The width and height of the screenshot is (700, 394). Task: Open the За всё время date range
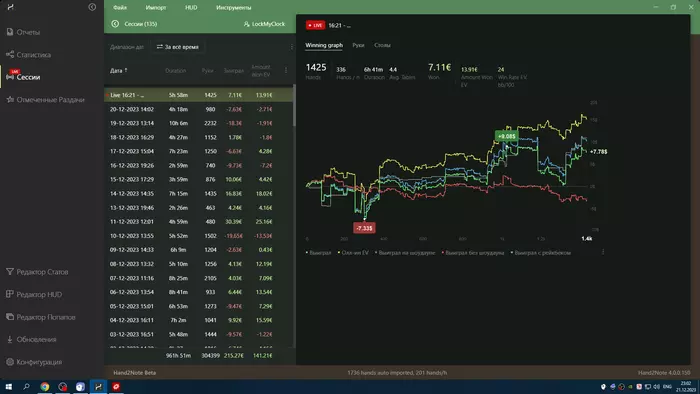point(178,47)
